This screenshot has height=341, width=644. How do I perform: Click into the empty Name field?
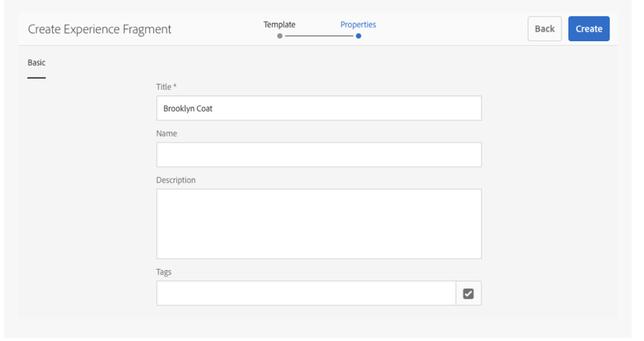click(319, 155)
